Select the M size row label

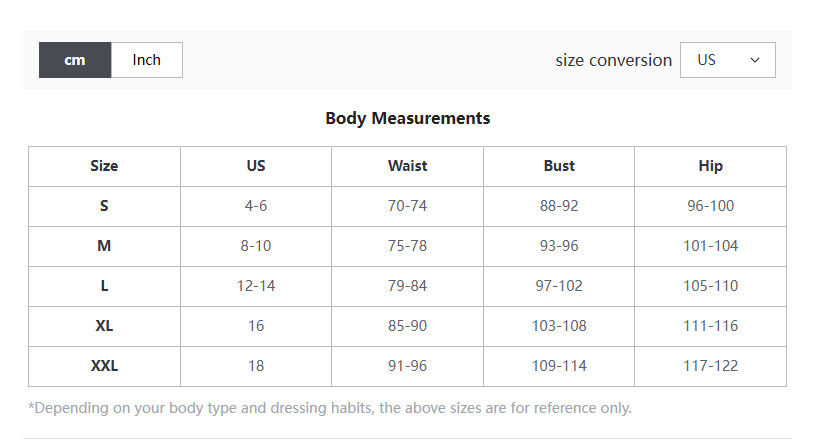coord(104,246)
